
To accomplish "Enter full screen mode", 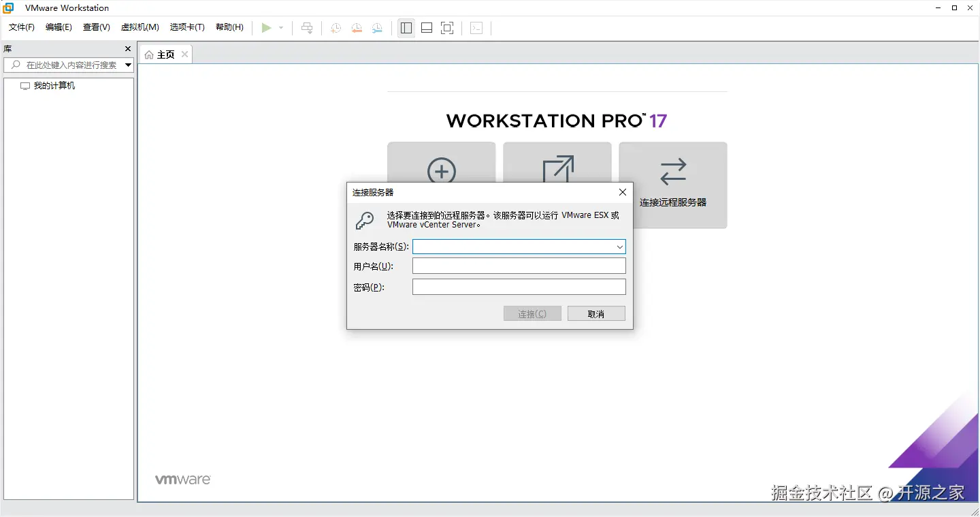I will (x=447, y=27).
